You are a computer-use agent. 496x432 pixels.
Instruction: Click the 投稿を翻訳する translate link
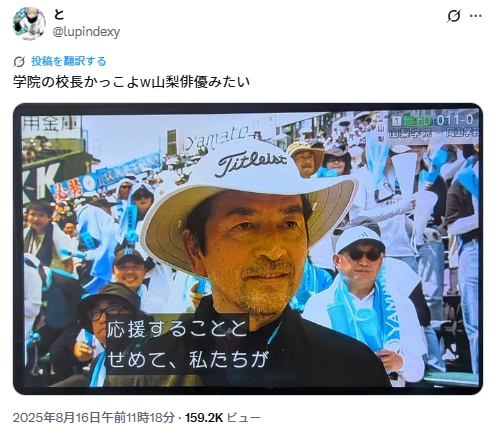point(69,61)
